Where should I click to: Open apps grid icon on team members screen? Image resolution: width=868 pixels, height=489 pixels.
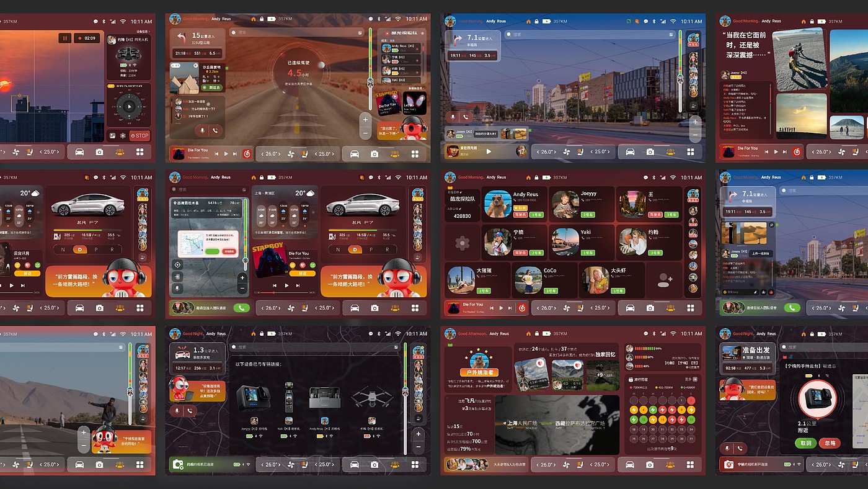[691, 308]
